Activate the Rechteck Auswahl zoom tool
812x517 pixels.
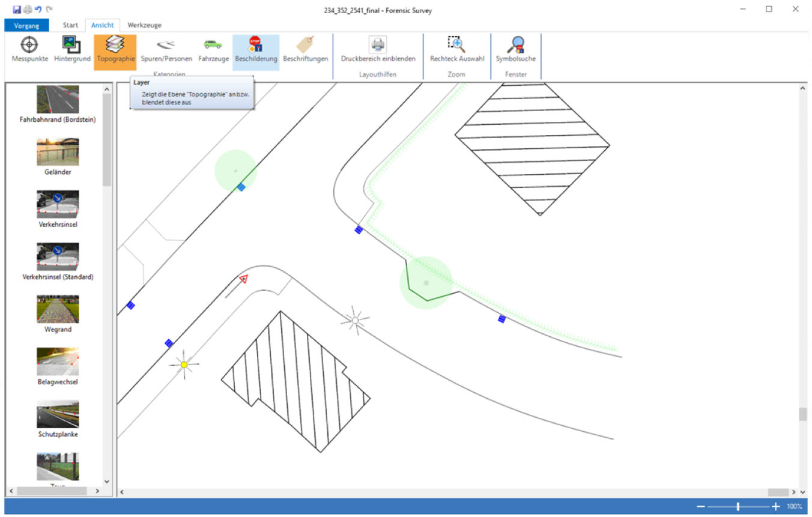pos(456,50)
